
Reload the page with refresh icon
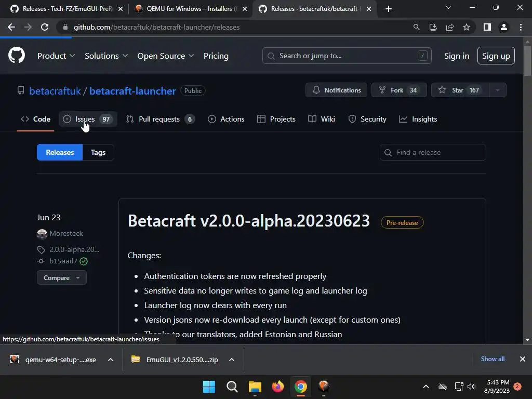(x=45, y=27)
